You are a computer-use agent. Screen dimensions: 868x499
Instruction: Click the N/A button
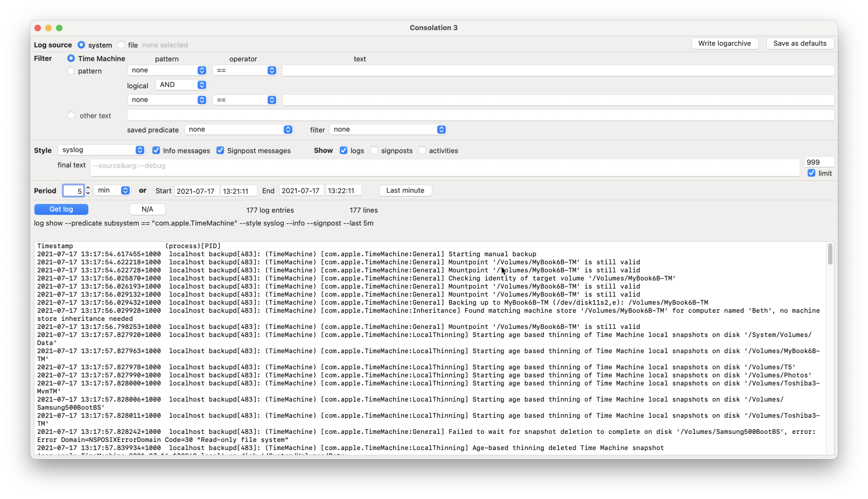point(148,209)
